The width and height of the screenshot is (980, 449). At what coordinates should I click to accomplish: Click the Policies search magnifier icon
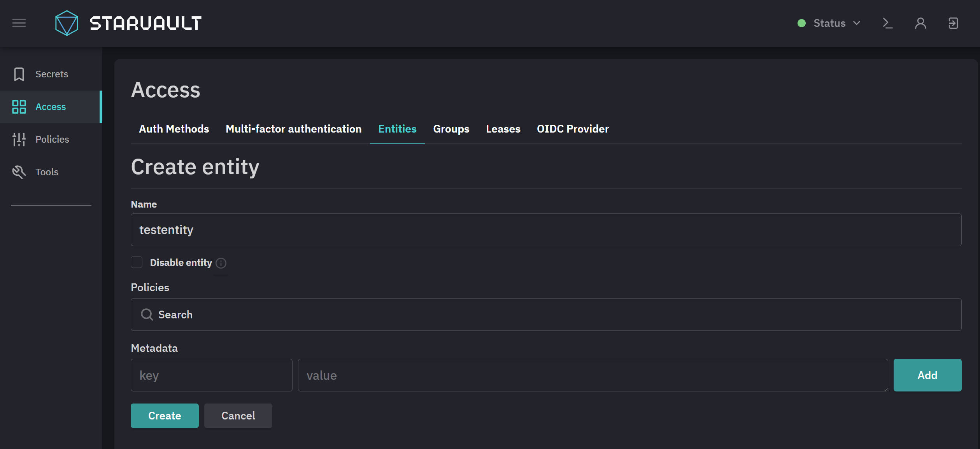coord(147,314)
